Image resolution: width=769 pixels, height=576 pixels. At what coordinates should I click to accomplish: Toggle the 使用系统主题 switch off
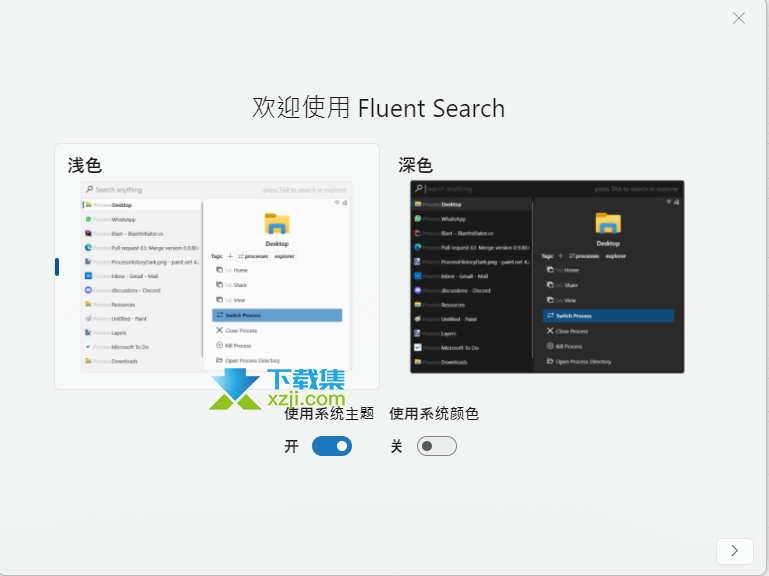tap(332, 446)
